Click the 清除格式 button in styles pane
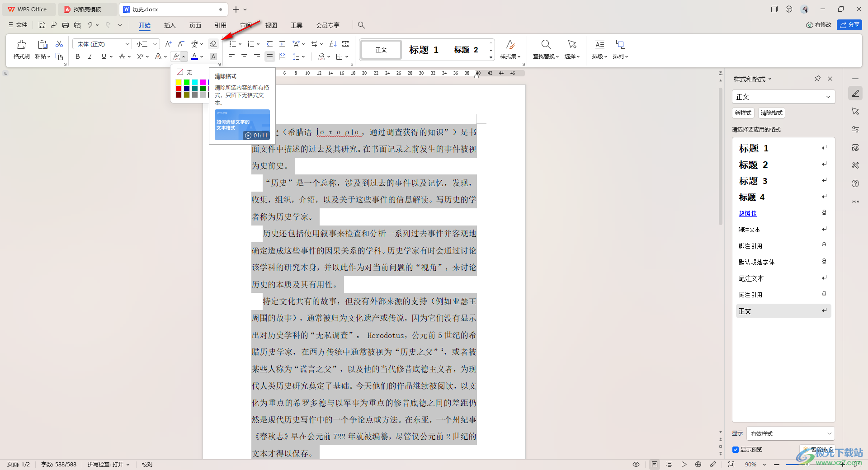 coord(771,113)
